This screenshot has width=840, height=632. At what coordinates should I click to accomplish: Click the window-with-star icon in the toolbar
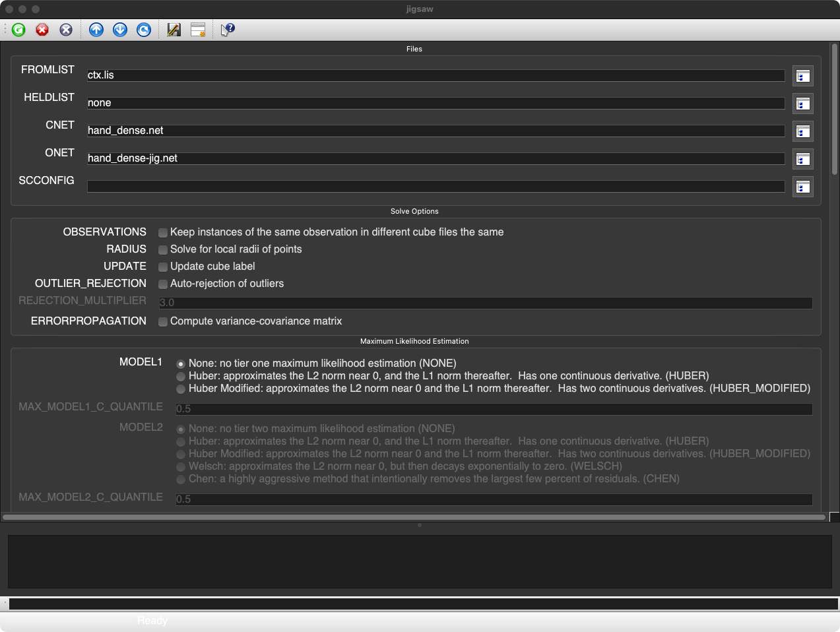(x=198, y=30)
